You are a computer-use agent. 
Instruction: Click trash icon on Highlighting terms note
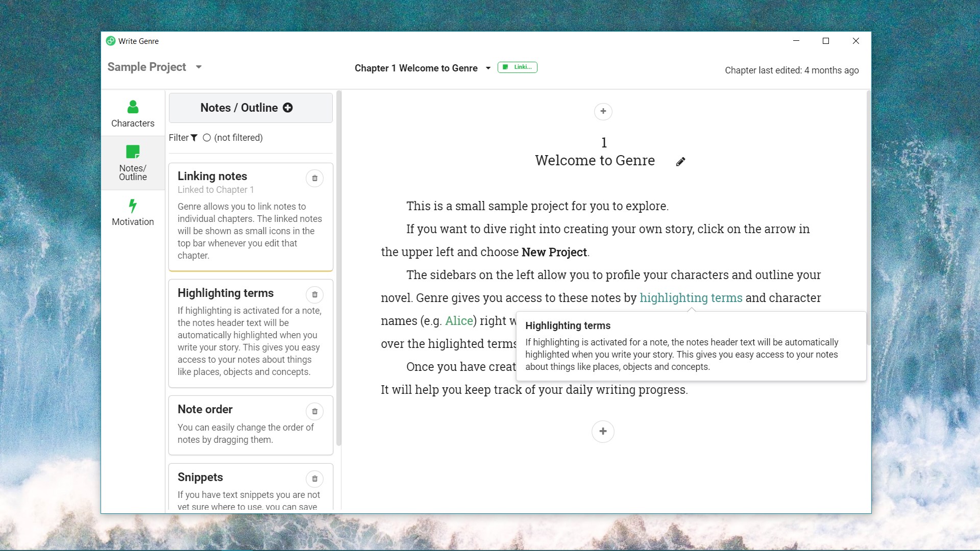[314, 294]
